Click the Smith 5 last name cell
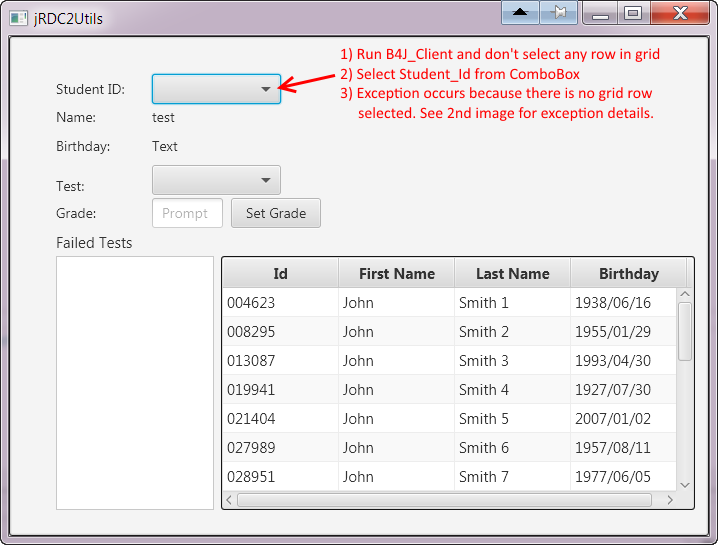Image resolution: width=718 pixels, height=545 pixels. (512, 418)
